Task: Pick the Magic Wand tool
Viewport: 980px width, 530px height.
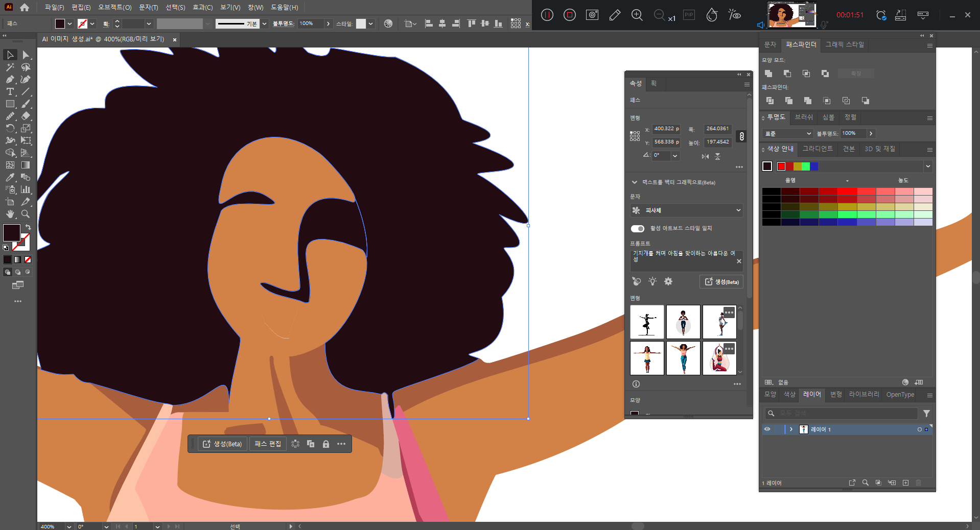Action: tap(10, 67)
